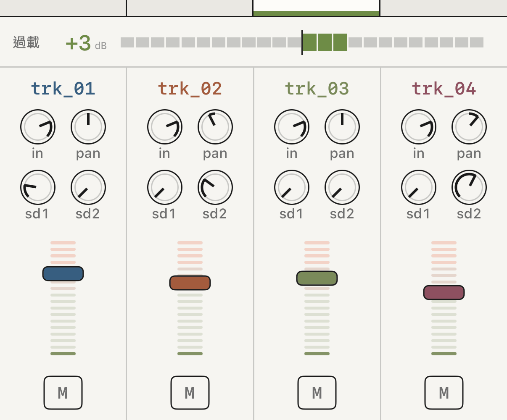Click the trk_02 pan knob

pos(215,127)
